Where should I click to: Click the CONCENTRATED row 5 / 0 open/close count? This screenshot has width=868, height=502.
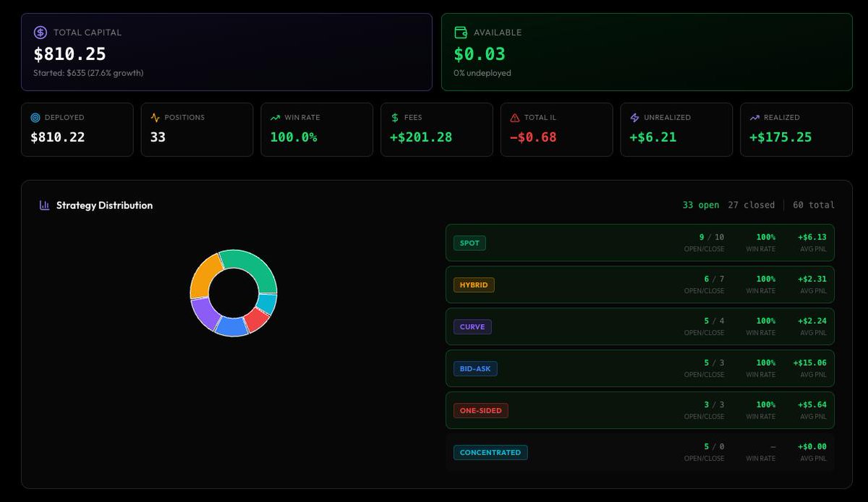(714, 447)
